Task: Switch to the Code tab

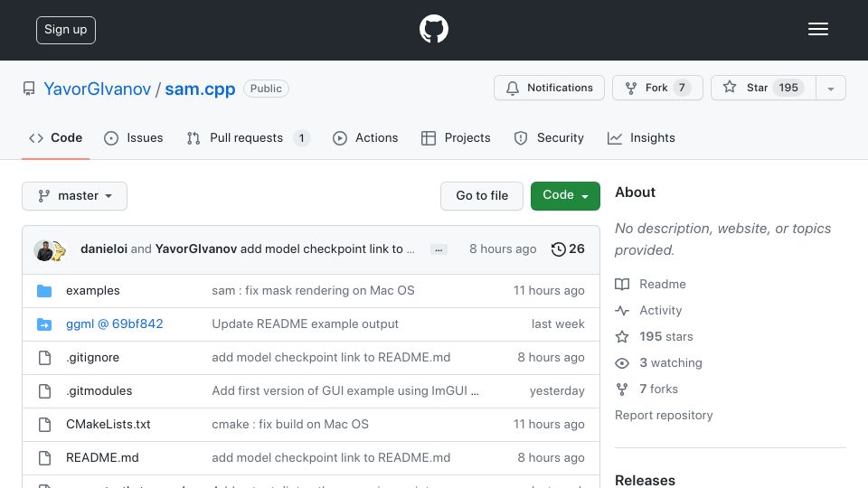Action: pyautogui.click(x=55, y=137)
